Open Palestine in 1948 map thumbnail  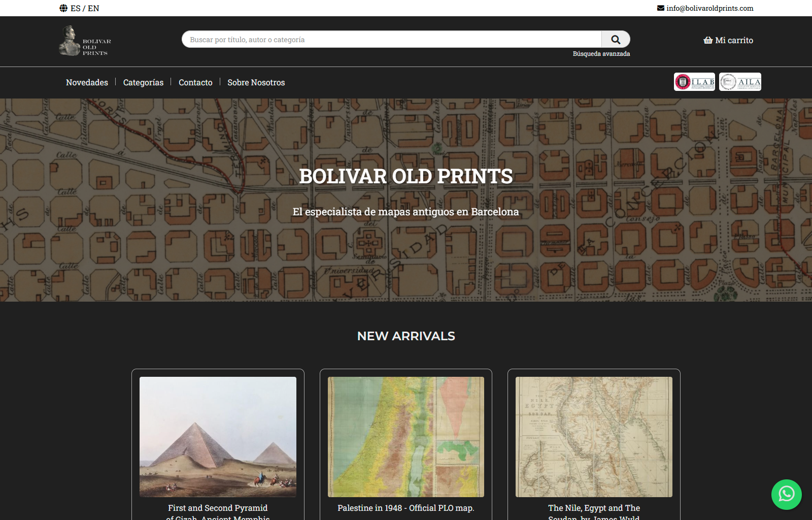[405, 437]
